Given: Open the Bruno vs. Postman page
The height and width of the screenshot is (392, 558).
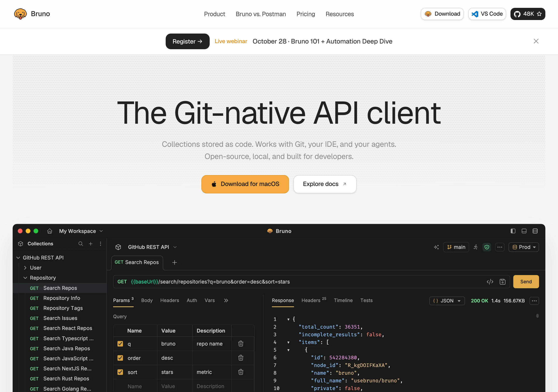Looking at the screenshot, I should point(260,14).
